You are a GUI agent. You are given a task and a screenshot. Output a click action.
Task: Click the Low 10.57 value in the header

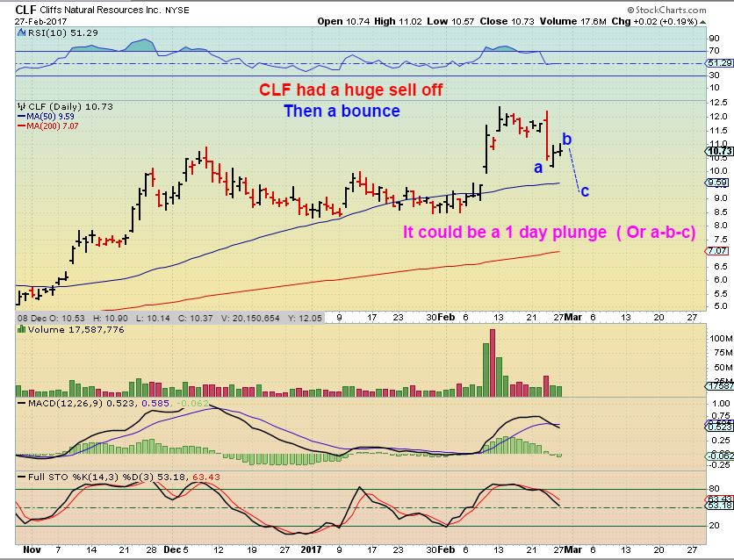tap(450, 22)
